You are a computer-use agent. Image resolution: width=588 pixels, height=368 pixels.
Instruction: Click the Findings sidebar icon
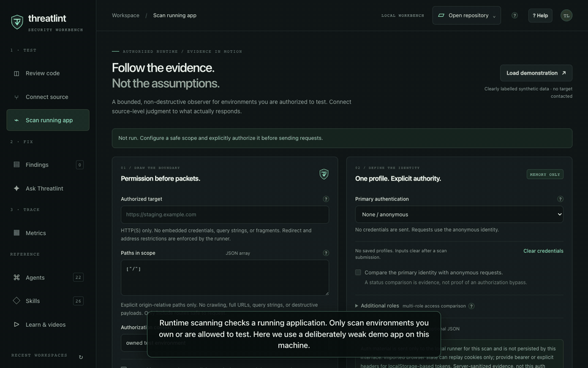click(17, 164)
